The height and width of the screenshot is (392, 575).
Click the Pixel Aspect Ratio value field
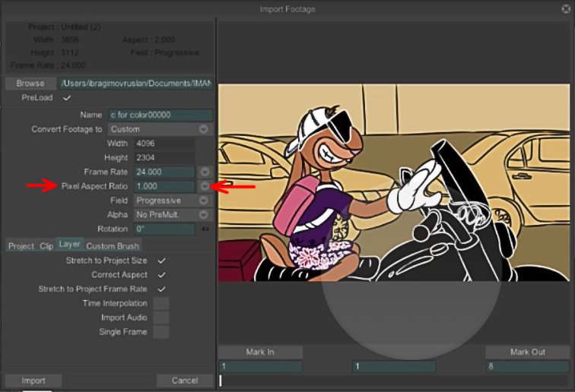point(164,186)
